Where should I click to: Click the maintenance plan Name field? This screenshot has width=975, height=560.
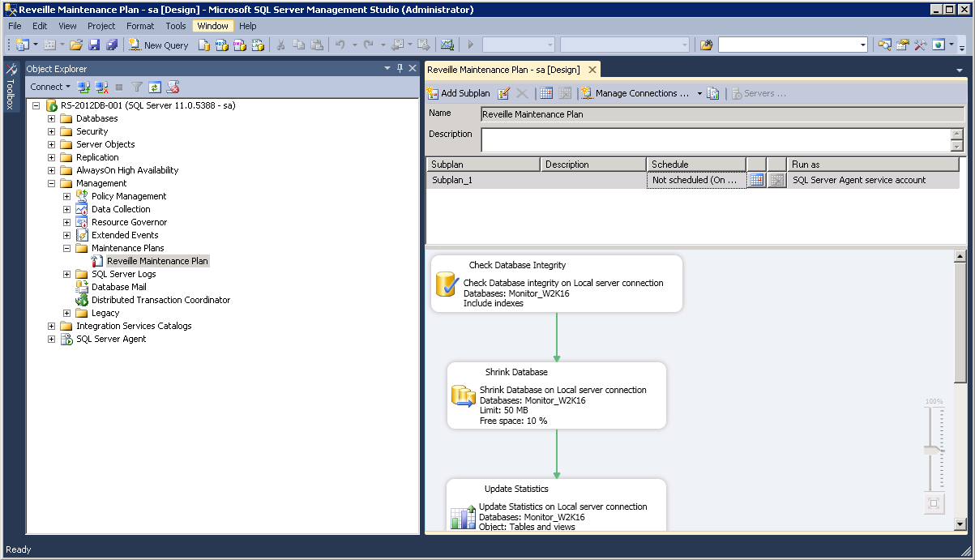point(723,114)
